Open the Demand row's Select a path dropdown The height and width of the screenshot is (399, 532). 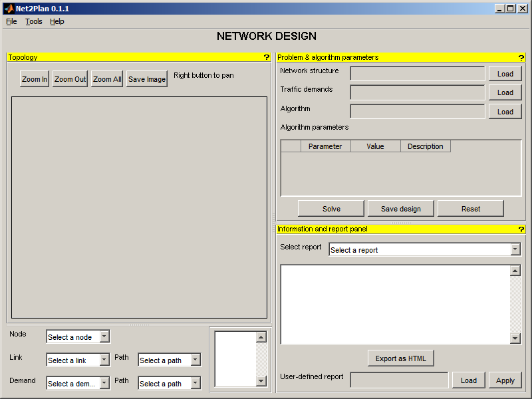click(170, 383)
